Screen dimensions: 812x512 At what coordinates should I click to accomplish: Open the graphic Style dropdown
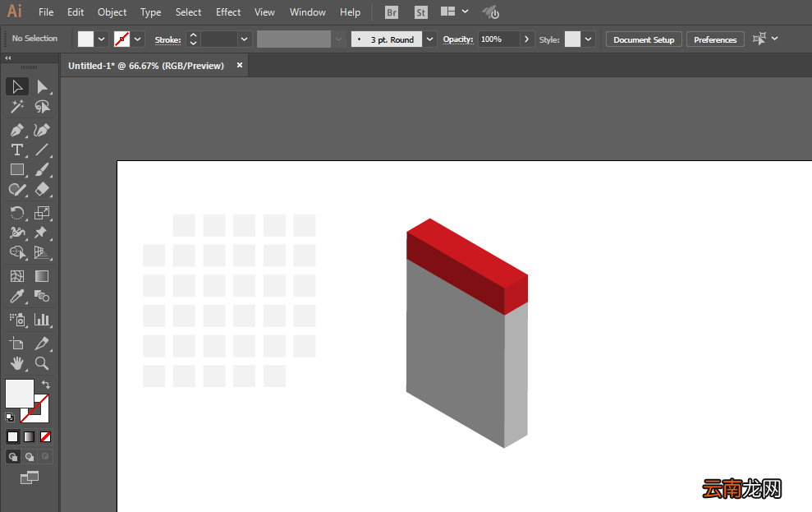coord(589,39)
